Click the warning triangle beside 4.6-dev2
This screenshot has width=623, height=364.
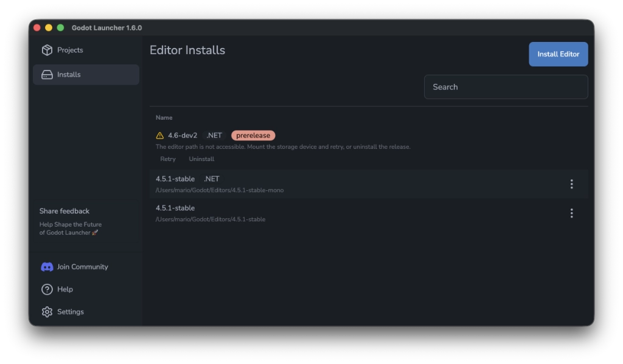point(161,135)
